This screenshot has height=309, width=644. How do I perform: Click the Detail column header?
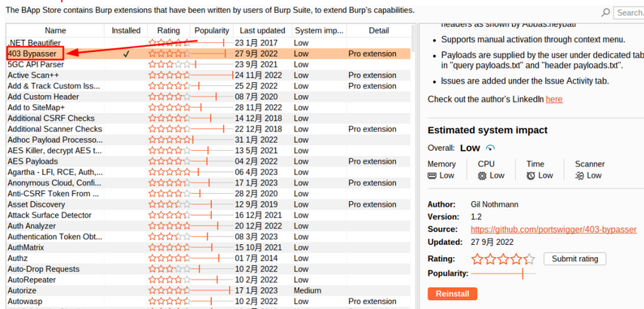coord(379,31)
